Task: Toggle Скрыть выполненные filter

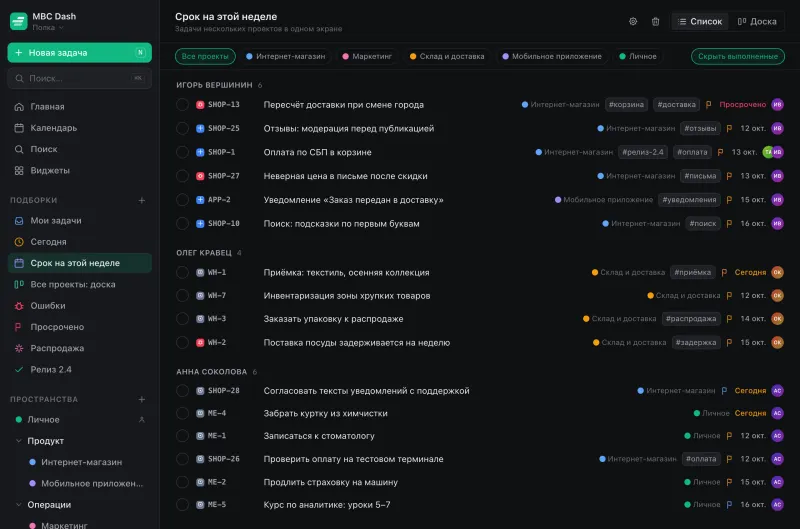Action: (x=737, y=56)
